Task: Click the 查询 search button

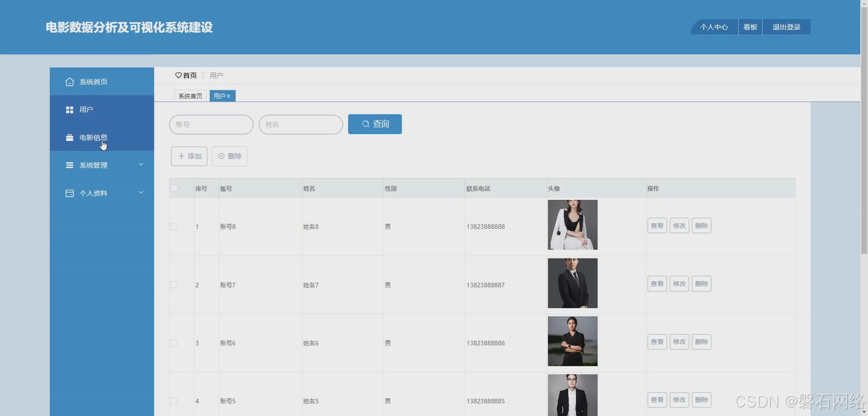Action: (x=375, y=124)
